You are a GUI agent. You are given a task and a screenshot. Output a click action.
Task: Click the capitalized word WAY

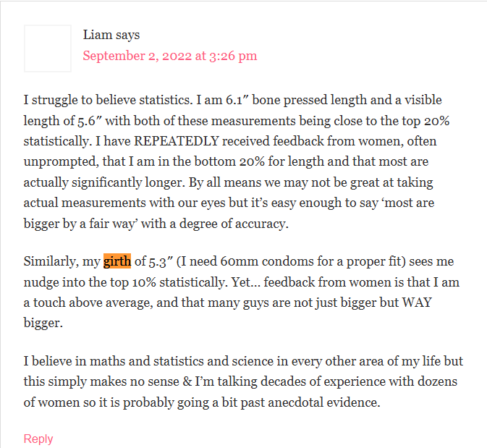pos(417,303)
